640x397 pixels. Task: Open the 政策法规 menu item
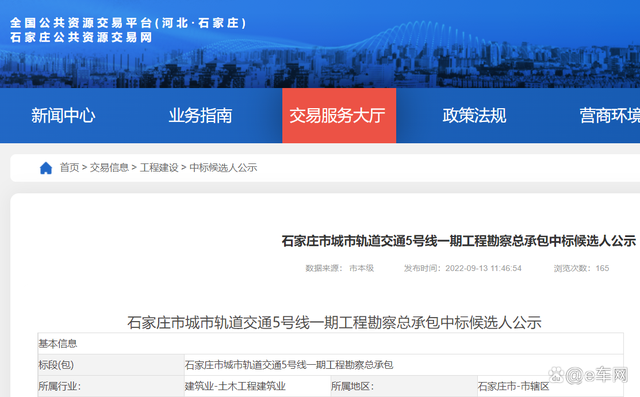tap(474, 115)
